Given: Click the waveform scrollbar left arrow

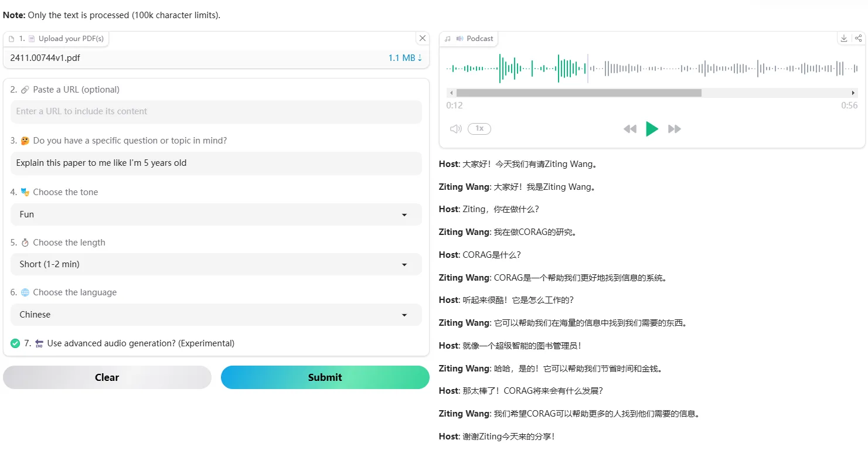Looking at the screenshot, I should point(451,93).
